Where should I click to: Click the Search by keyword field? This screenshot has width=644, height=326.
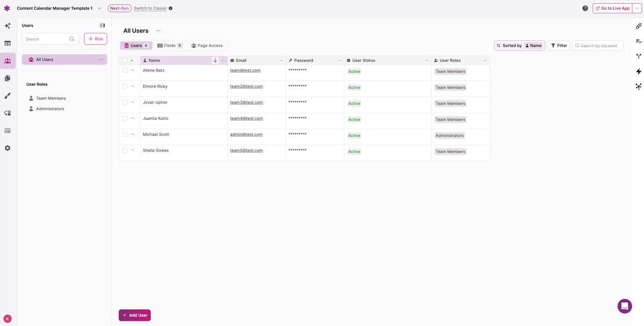click(x=598, y=46)
